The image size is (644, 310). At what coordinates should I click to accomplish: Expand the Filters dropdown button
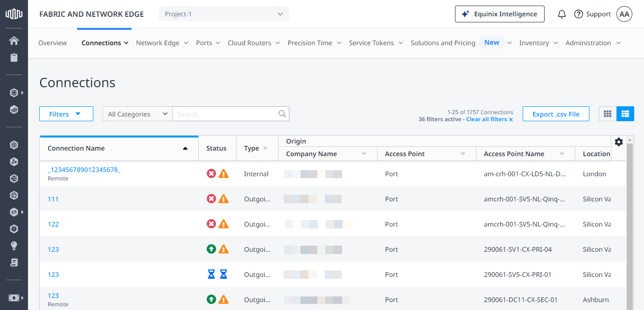pyautogui.click(x=66, y=114)
